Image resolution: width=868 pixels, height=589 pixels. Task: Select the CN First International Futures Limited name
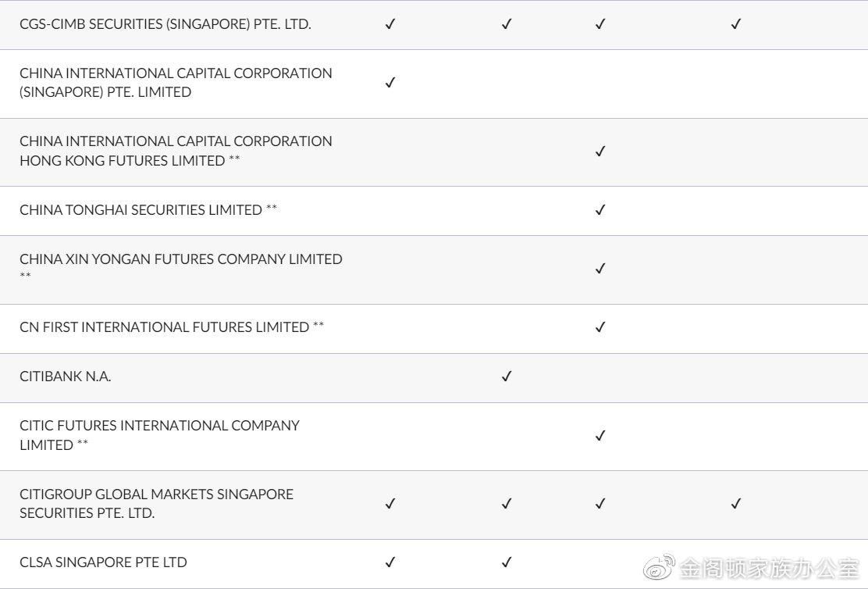click(x=164, y=327)
